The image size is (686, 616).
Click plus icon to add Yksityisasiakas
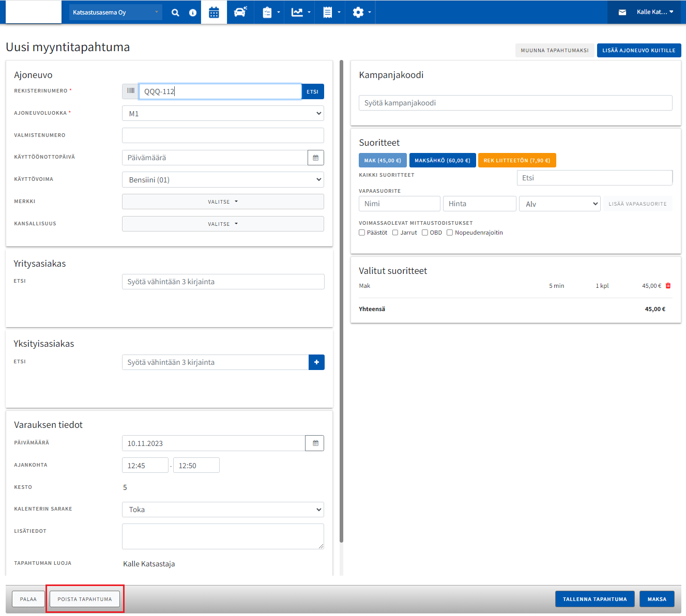tap(316, 362)
